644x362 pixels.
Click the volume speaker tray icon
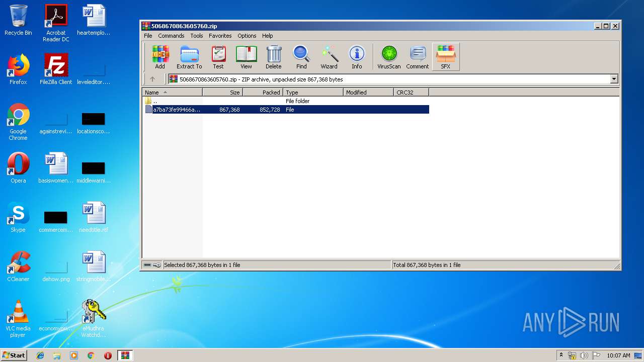(584, 355)
